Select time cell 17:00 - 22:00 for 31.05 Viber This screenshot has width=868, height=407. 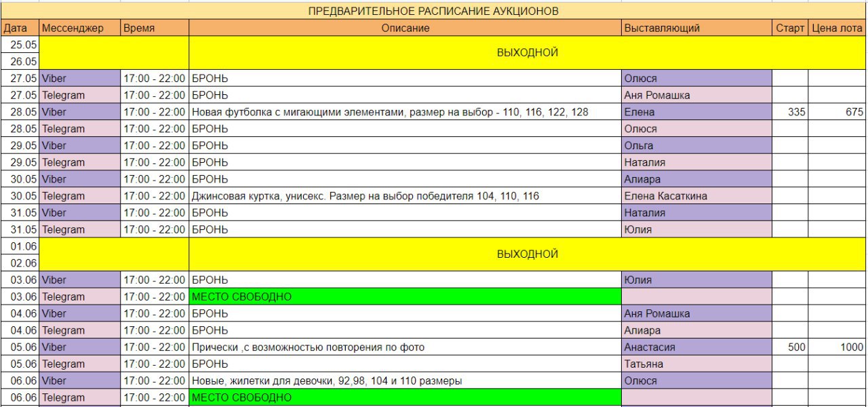pos(155,212)
